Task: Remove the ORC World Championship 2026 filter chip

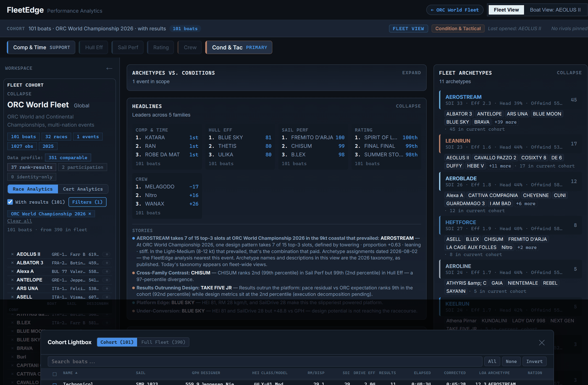Action: [x=89, y=214]
